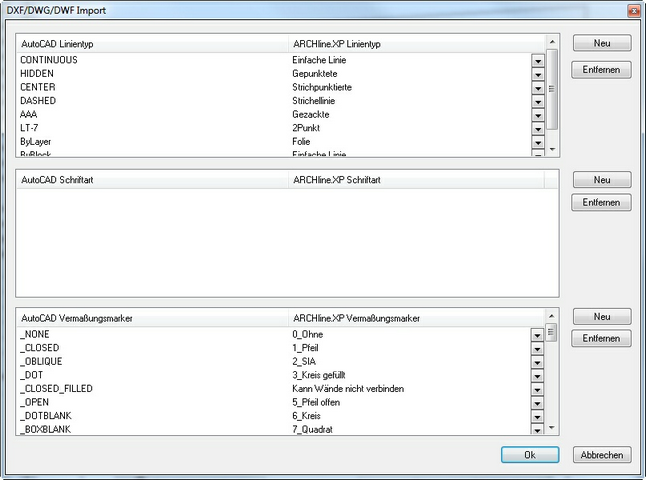Screen dimensions: 646x480
Task: Click Linientyp list scrollbar thumb
Action: [x=552, y=89]
